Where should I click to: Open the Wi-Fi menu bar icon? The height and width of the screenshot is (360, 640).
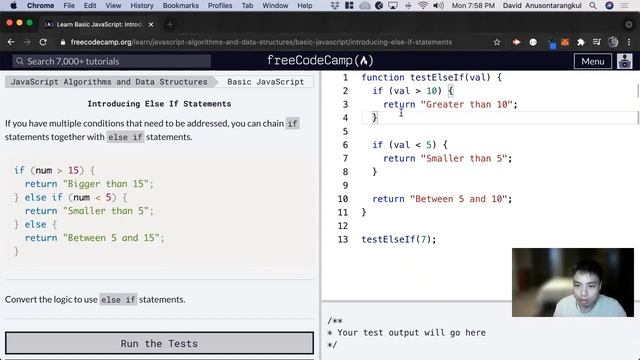pyautogui.click(x=423, y=5)
